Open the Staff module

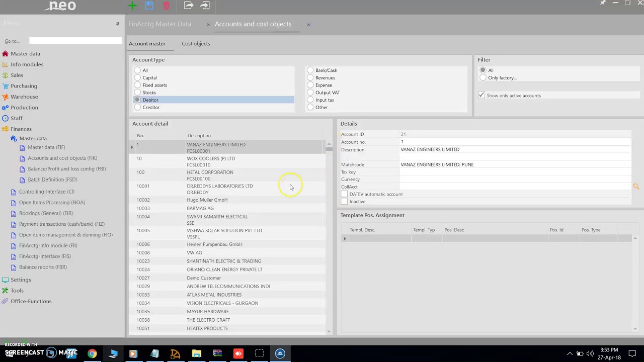click(x=16, y=118)
